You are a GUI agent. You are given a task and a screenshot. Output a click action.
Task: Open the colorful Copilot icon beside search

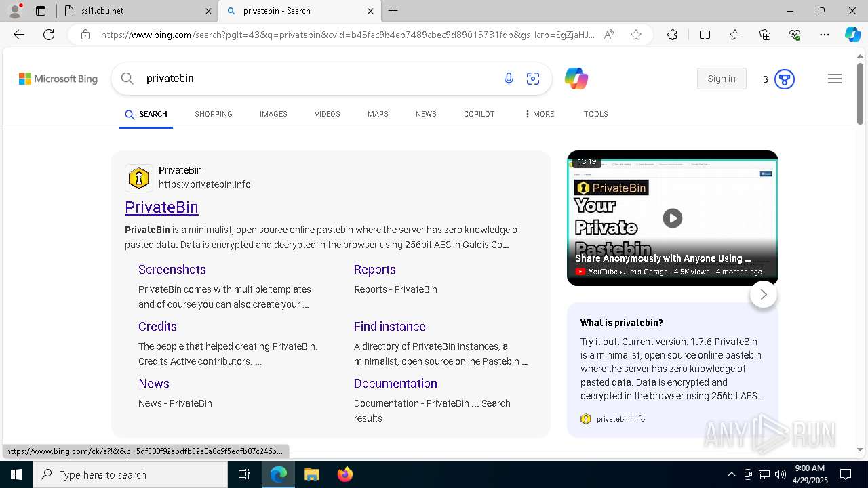coord(576,79)
